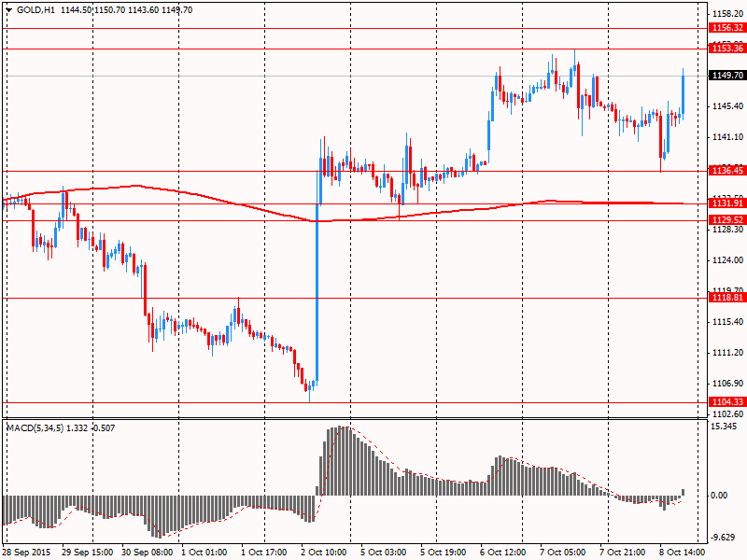Screen dimensions: 747x560
Task: Click the 1158.20 price scale value
Action: coord(728,14)
